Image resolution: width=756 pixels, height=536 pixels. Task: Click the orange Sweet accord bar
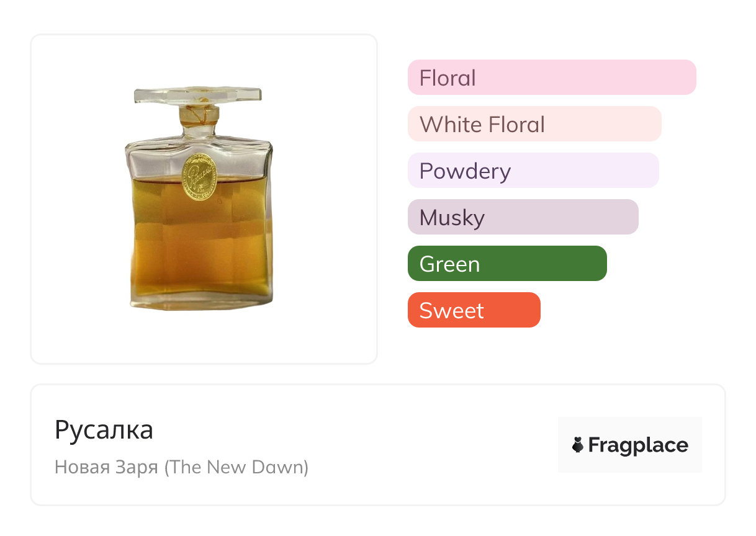pos(474,310)
